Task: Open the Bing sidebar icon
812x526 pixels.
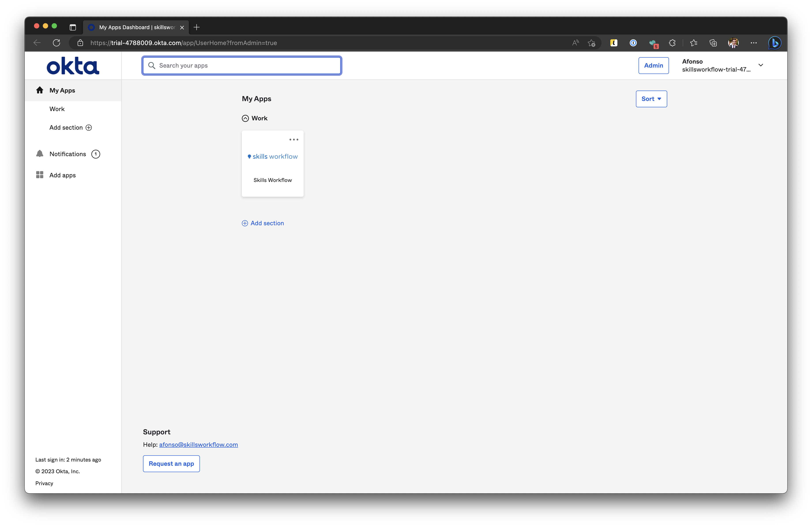Action: [x=774, y=43]
